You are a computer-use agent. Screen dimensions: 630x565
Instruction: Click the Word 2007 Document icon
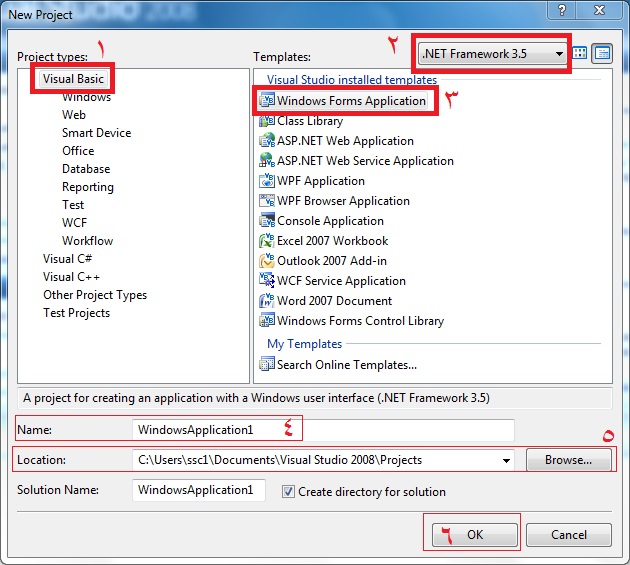pyautogui.click(x=267, y=301)
